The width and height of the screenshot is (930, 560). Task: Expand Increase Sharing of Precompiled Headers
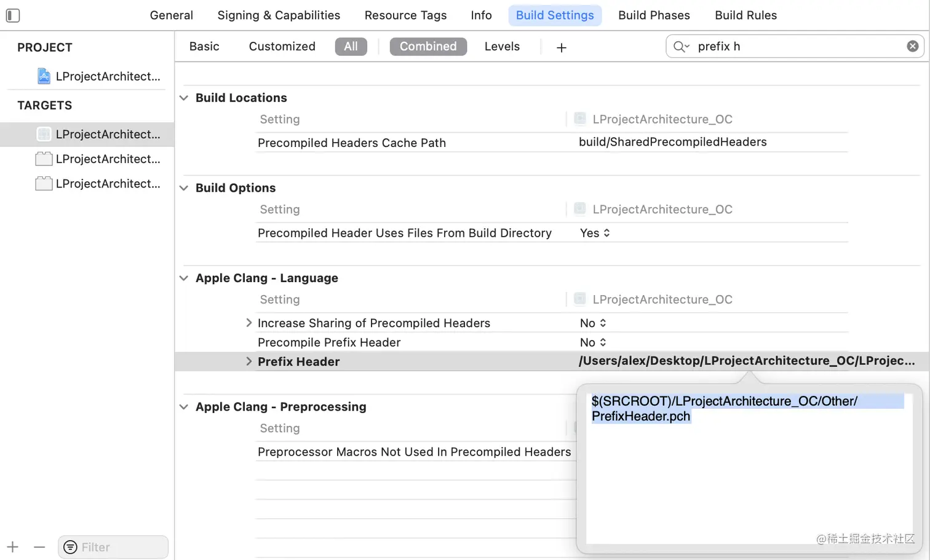click(248, 323)
